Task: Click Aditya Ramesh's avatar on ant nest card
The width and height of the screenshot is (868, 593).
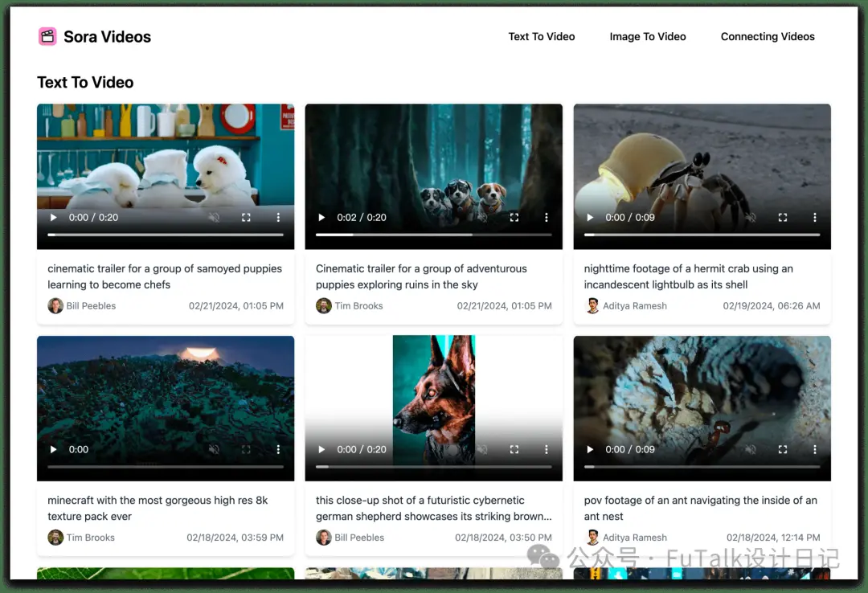Action: point(592,537)
